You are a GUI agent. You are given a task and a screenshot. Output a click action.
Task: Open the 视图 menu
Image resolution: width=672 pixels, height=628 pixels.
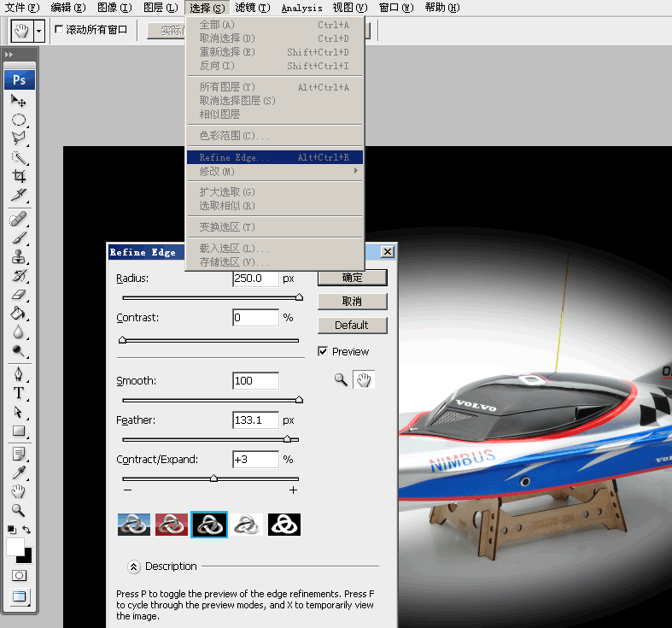[350, 8]
